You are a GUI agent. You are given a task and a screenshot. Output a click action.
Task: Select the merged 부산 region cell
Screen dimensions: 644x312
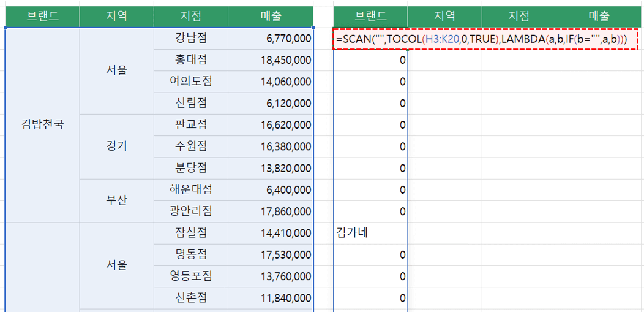coord(116,200)
